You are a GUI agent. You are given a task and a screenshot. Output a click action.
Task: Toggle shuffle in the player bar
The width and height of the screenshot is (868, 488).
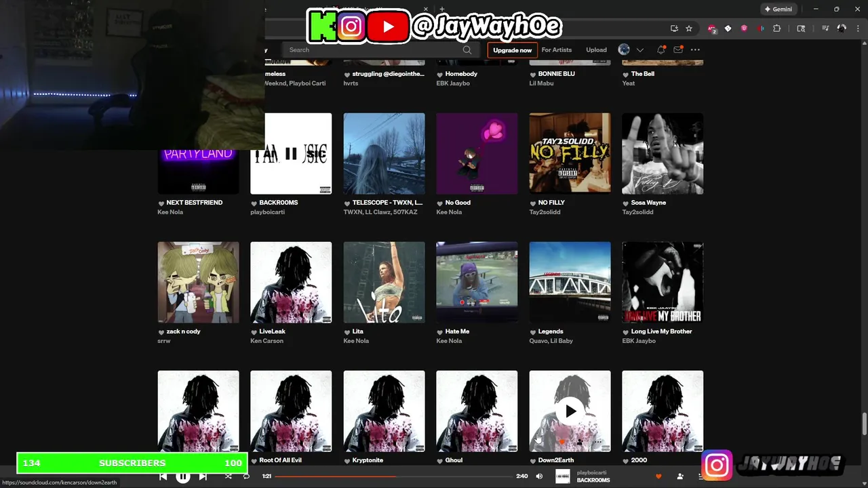228,476
